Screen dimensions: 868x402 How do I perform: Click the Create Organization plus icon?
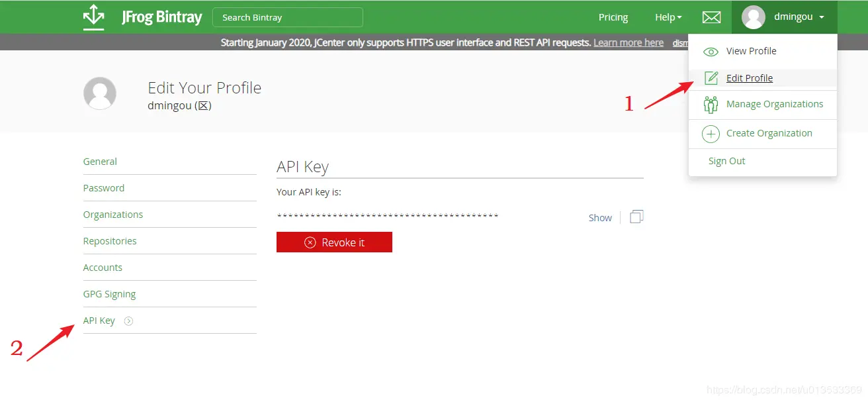[x=711, y=134]
